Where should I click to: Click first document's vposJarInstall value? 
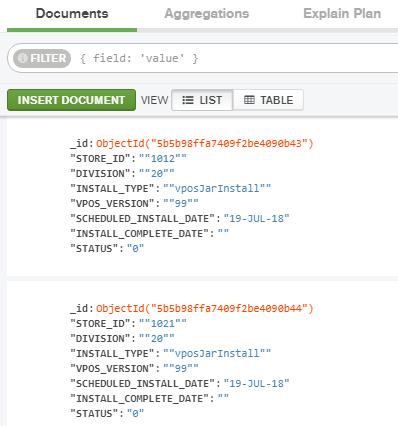coord(217,189)
